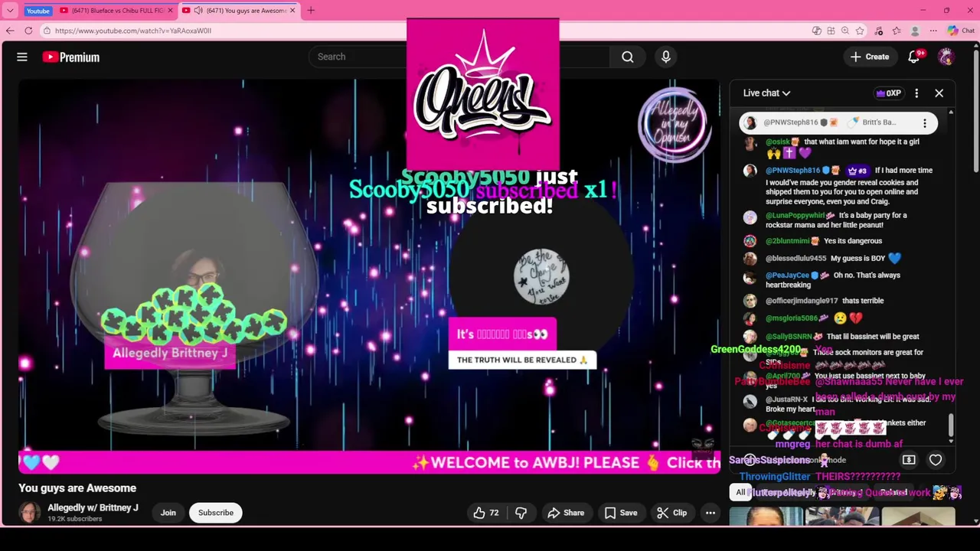Open the YouTube account avatar menu
Image resolution: width=980 pixels, height=551 pixels.
(x=946, y=57)
